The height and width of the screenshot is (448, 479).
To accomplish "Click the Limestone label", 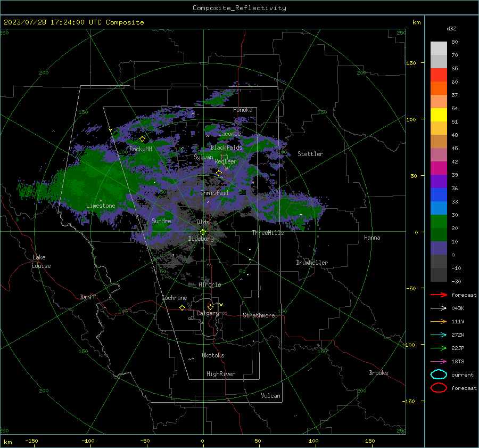I will pyautogui.click(x=101, y=206).
